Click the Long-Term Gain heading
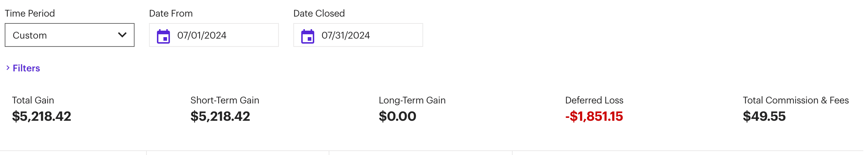The image size is (868, 155). 412,100
